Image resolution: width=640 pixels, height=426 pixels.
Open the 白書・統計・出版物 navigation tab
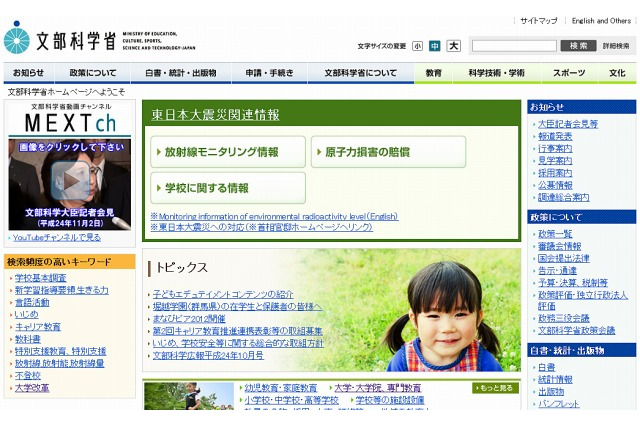tap(181, 73)
